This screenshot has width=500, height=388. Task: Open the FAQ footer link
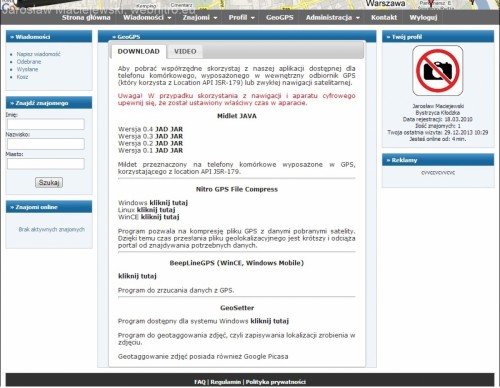pyautogui.click(x=200, y=382)
